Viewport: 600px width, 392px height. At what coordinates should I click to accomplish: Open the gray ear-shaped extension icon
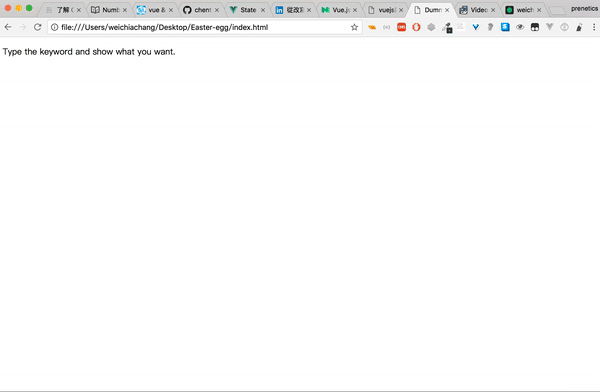click(x=491, y=27)
